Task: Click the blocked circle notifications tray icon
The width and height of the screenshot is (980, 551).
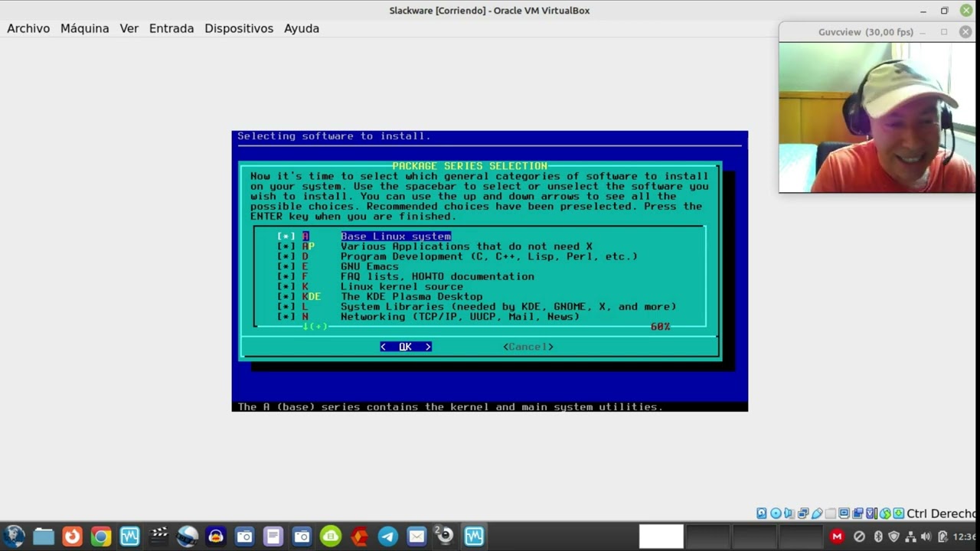Action: (x=859, y=536)
